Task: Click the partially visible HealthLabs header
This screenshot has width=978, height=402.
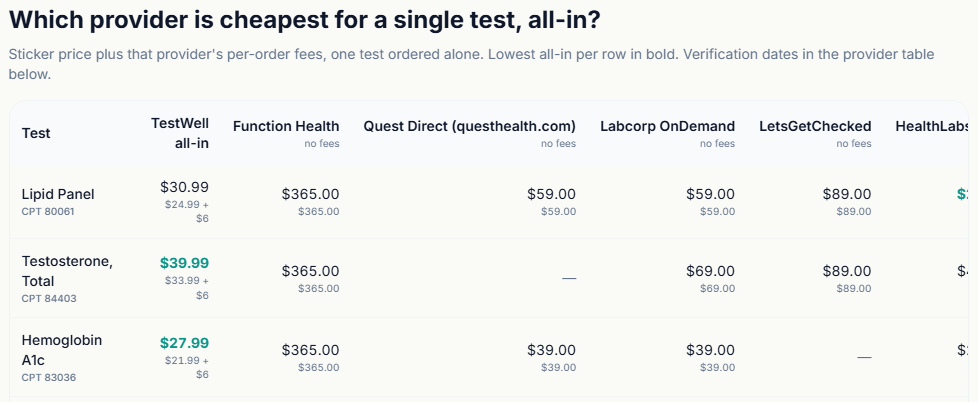Action: tap(936, 127)
